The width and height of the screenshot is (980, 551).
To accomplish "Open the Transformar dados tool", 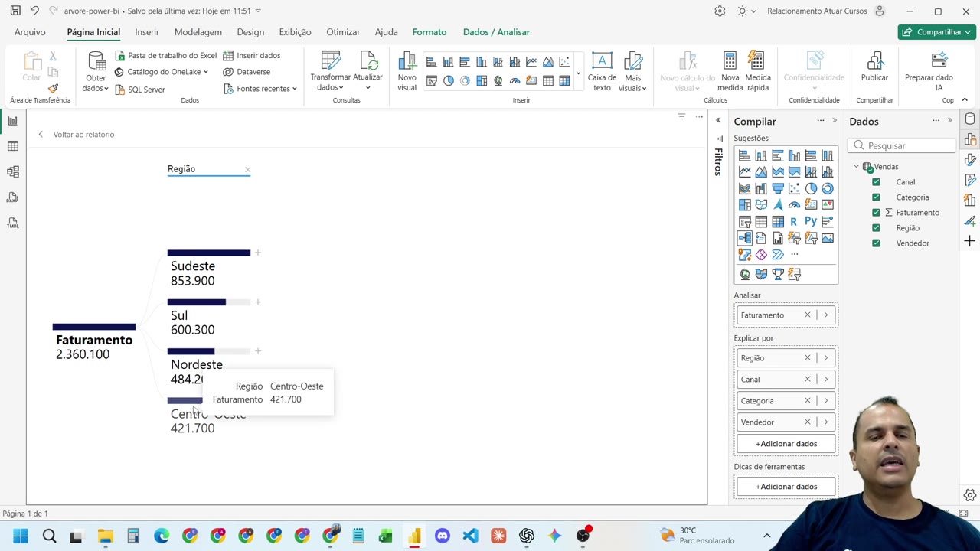I will click(331, 72).
